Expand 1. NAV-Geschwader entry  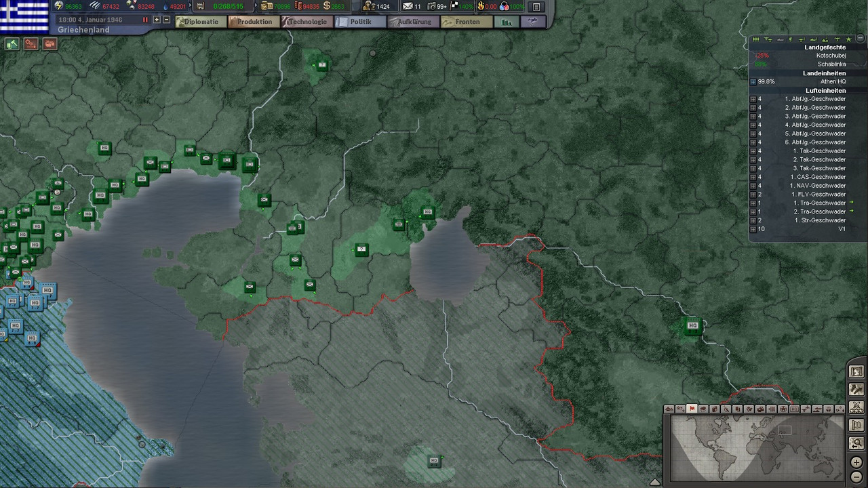(x=753, y=186)
